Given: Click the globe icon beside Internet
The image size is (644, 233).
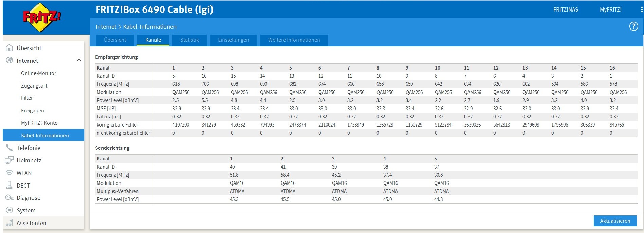Looking at the screenshot, I should point(10,60).
